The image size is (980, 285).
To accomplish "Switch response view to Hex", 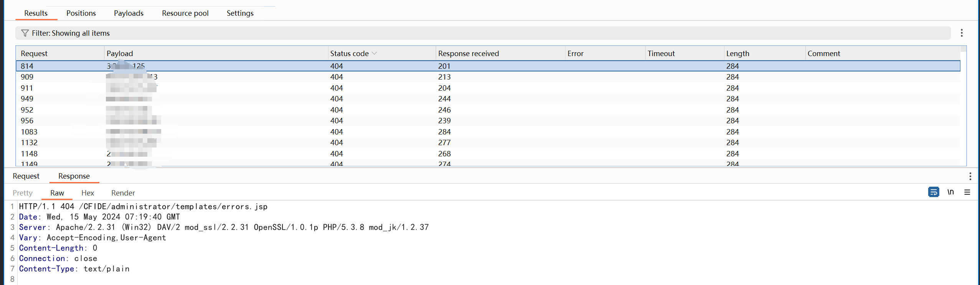I will [x=87, y=193].
